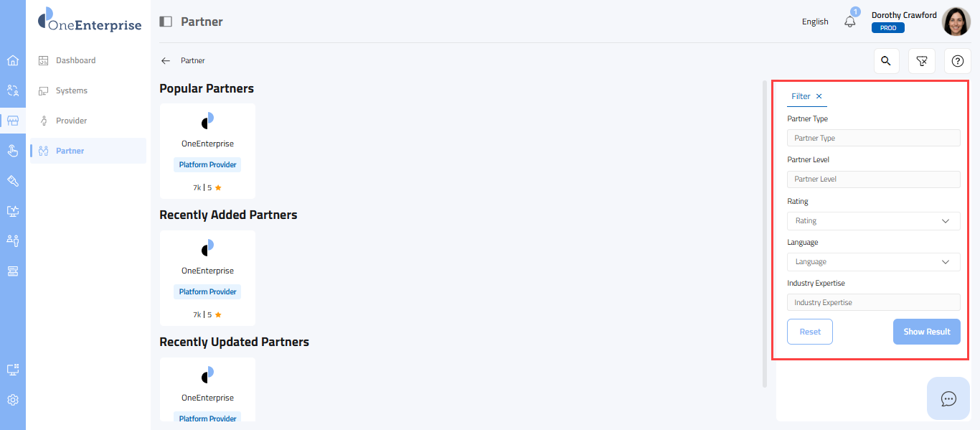This screenshot has width=980, height=430.
Task: Click the back arrow beside Partner
Action: tap(166, 61)
